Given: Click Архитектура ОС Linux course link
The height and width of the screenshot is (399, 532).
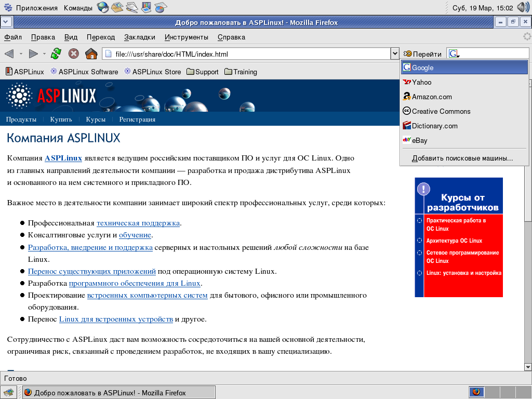Looking at the screenshot, I should point(454,241).
